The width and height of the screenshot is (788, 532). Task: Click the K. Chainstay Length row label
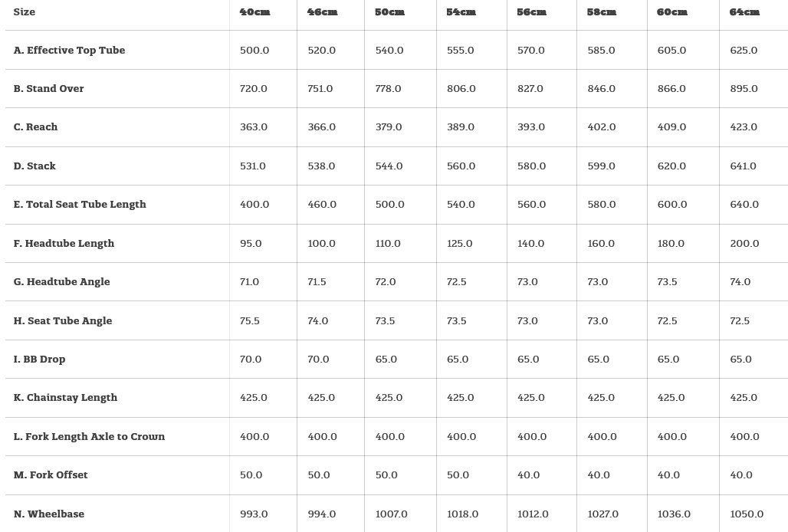tap(65, 398)
